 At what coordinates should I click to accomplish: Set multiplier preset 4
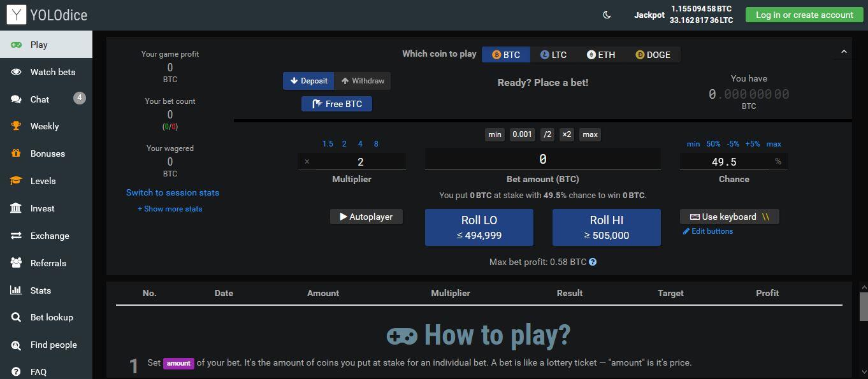point(360,144)
